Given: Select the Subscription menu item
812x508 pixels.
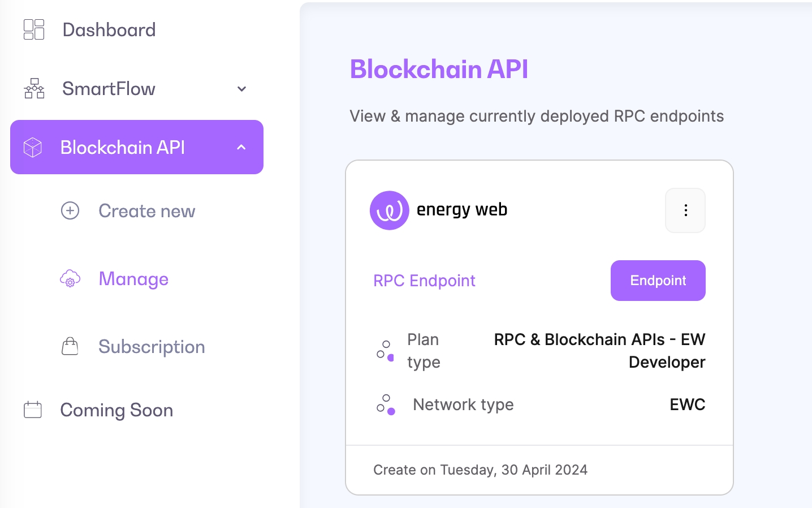Looking at the screenshot, I should tap(152, 347).
